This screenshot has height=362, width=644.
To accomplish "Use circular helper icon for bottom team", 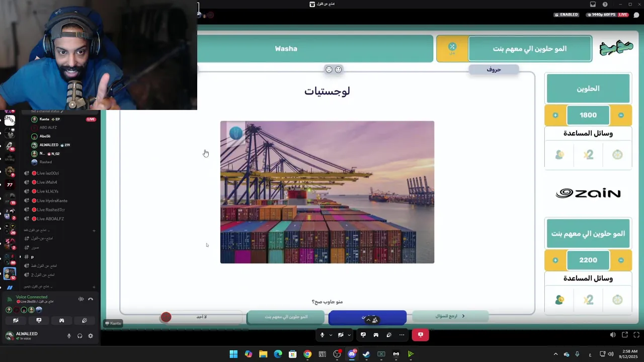I will pyautogui.click(x=617, y=300).
